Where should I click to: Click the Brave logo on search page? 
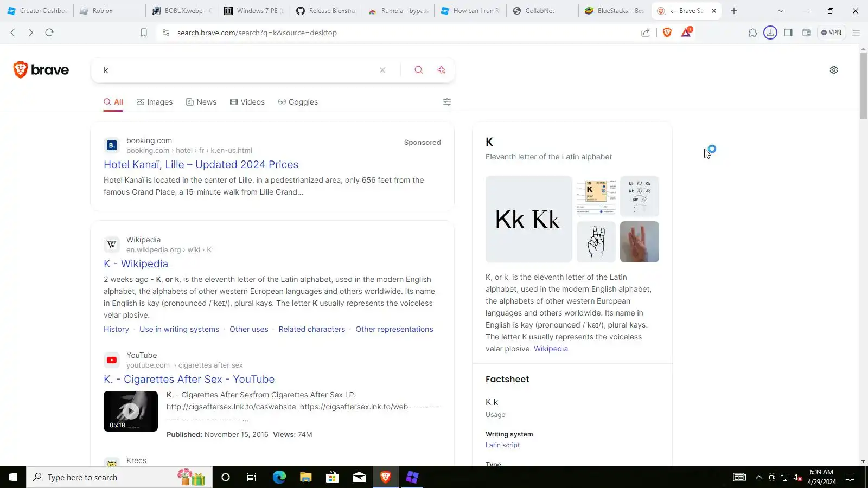pos(41,70)
